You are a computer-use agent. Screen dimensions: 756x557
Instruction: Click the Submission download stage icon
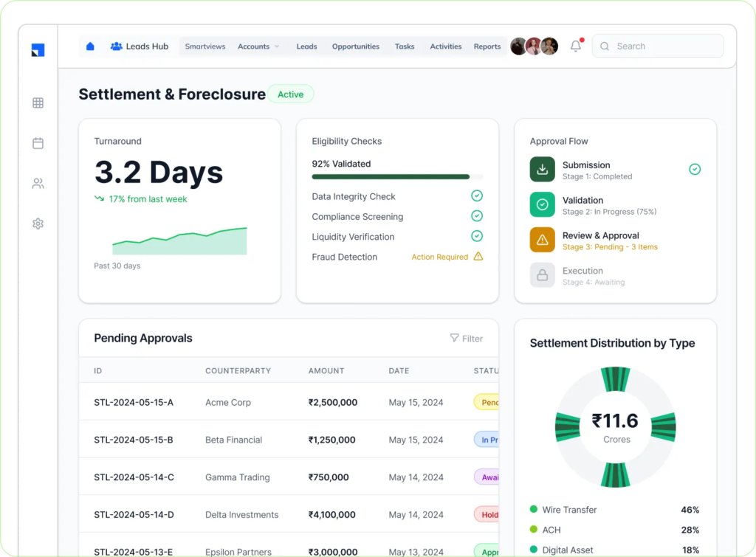tap(543, 169)
